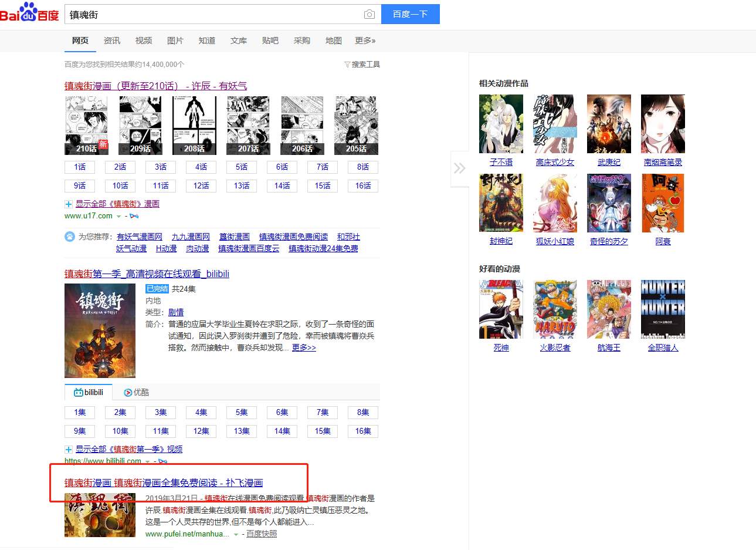
Task: Open the 205话 comic thumbnail
Action: (356, 126)
